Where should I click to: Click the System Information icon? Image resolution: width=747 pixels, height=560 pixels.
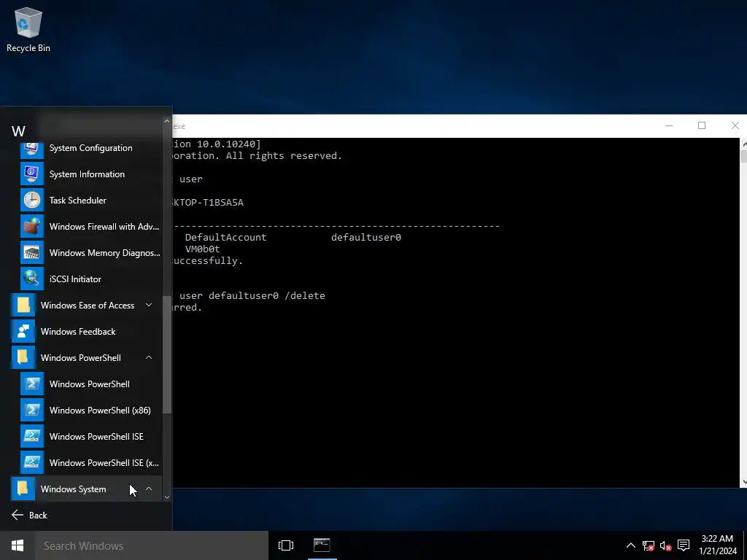click(32, 174)
